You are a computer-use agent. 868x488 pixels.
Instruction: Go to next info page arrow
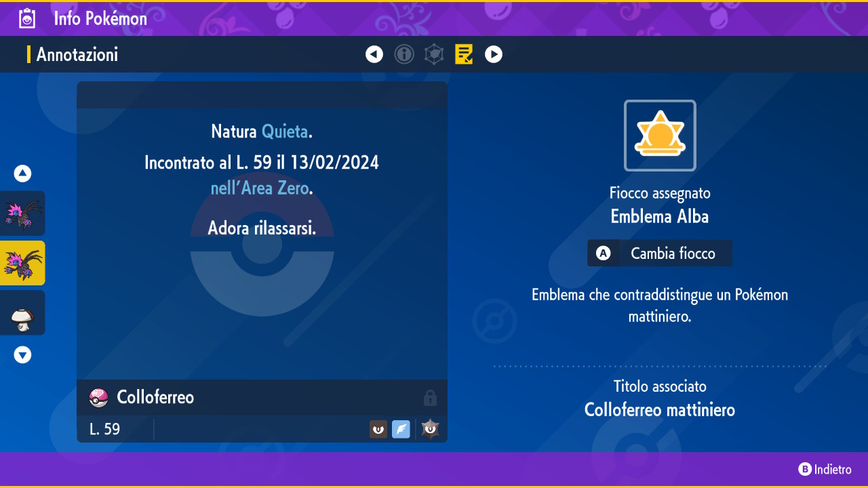[x=494, y=54]
